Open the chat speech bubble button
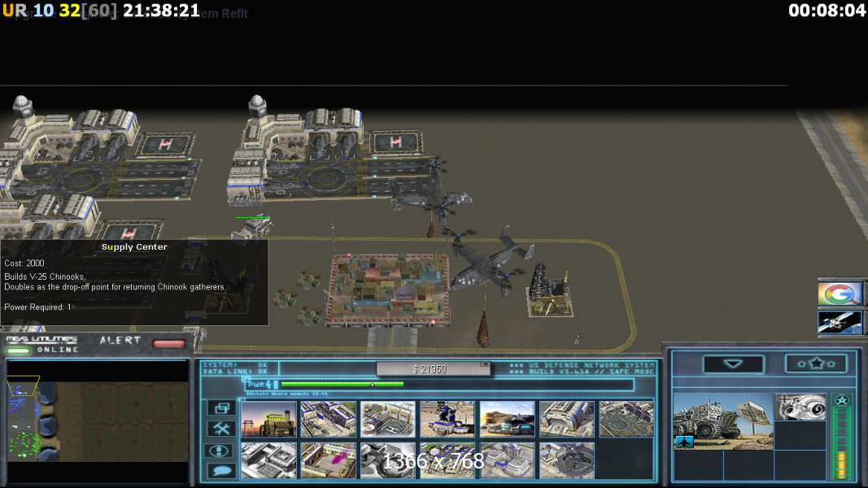 pos(221,471)
